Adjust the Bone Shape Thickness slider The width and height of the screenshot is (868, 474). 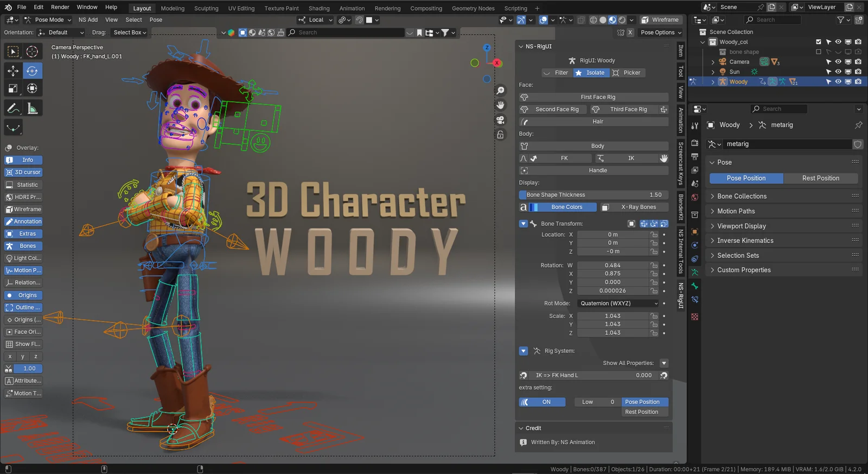593,195
